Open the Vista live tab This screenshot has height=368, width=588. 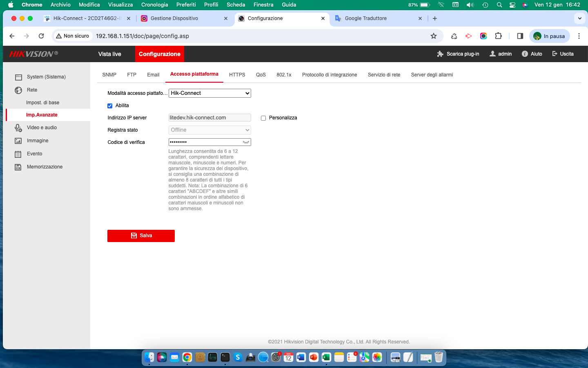point(109,54)
